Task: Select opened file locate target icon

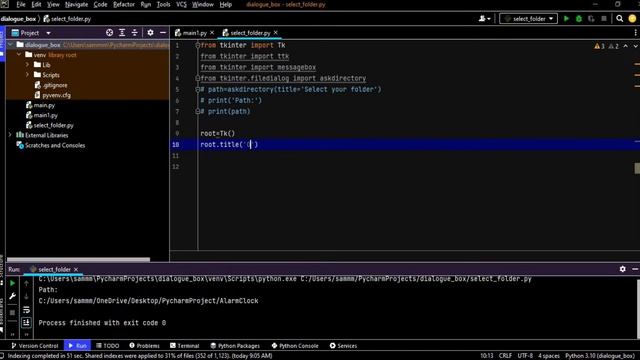Action: point(109,33)
